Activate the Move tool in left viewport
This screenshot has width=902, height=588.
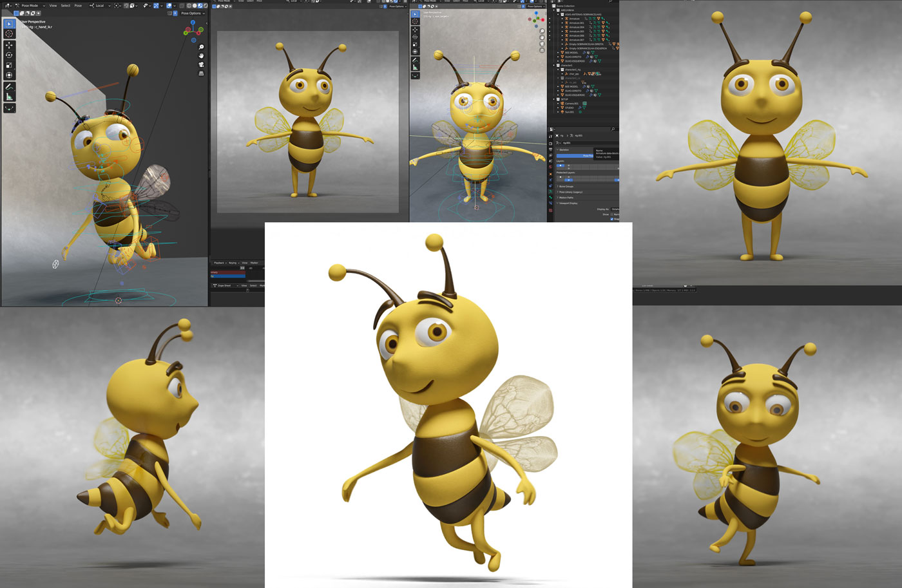tap(9, 45)
